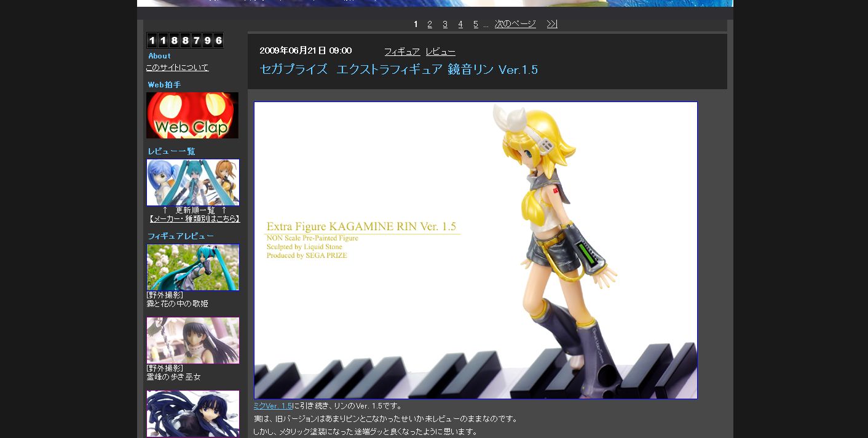Follow the ミクVer. 1.5 text link
The height and width of the screenshot is (438, 868).
click(x=273, y=406)
